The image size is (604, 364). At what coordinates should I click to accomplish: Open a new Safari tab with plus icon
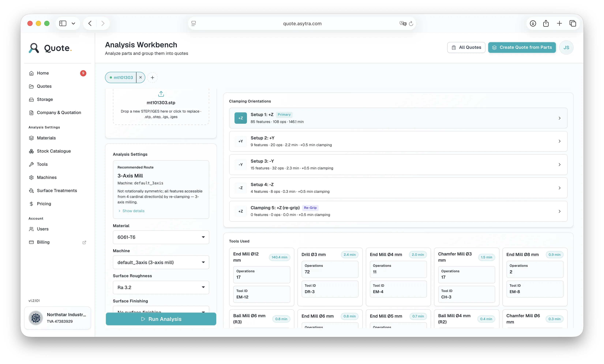pos(559,24)
